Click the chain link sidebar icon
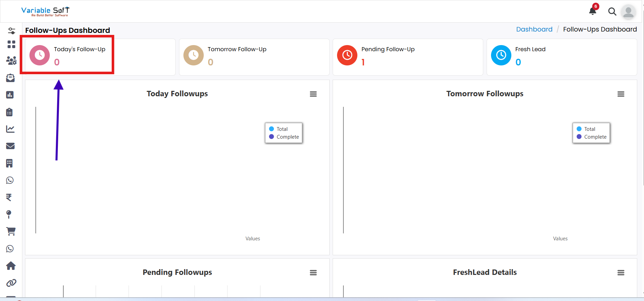644x301 pixels. click(11, 283)
